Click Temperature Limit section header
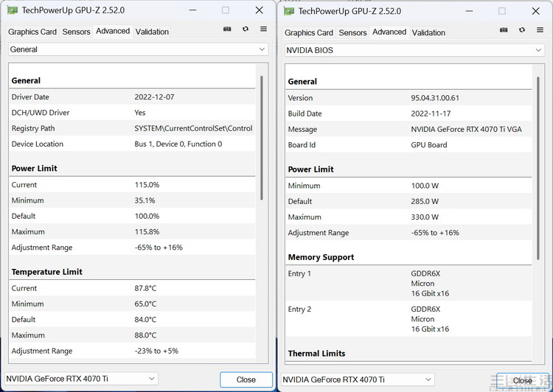This screenshot has height=392, width=553. pyautogui.click(x=47, y=272)
